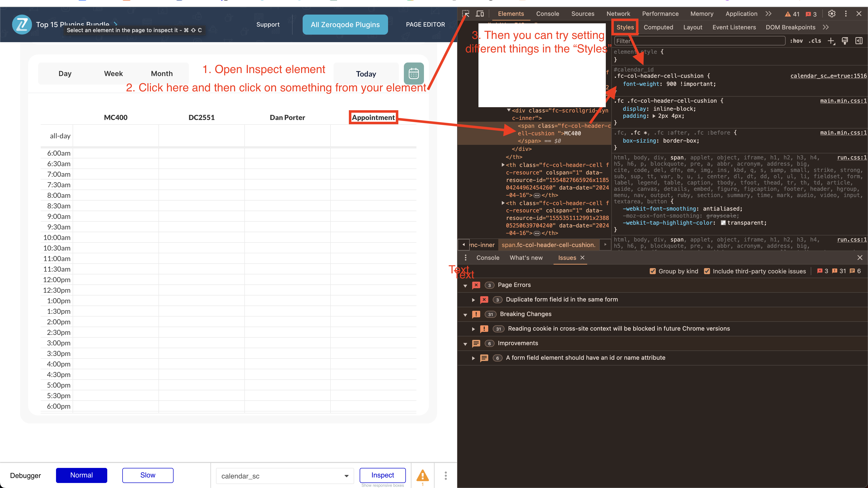Switch calendar to Month view
This screenshot has height=488, width=868.
click(x=162, y=73)
